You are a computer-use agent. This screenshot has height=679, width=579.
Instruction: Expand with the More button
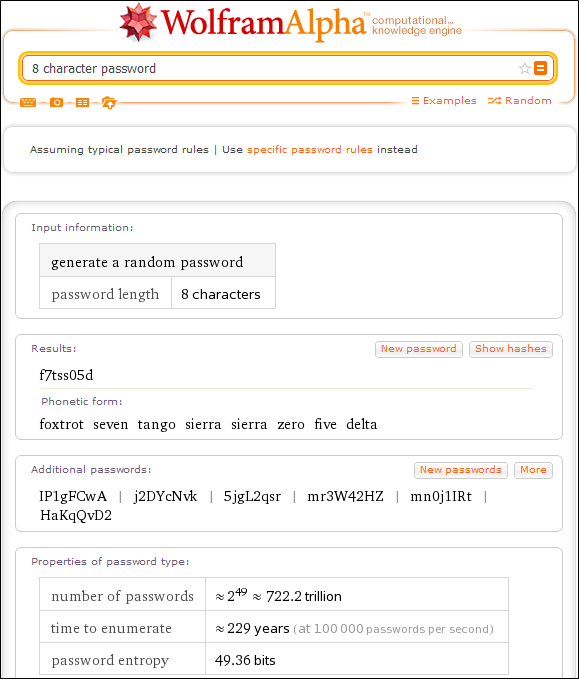(x=533, y=470)
